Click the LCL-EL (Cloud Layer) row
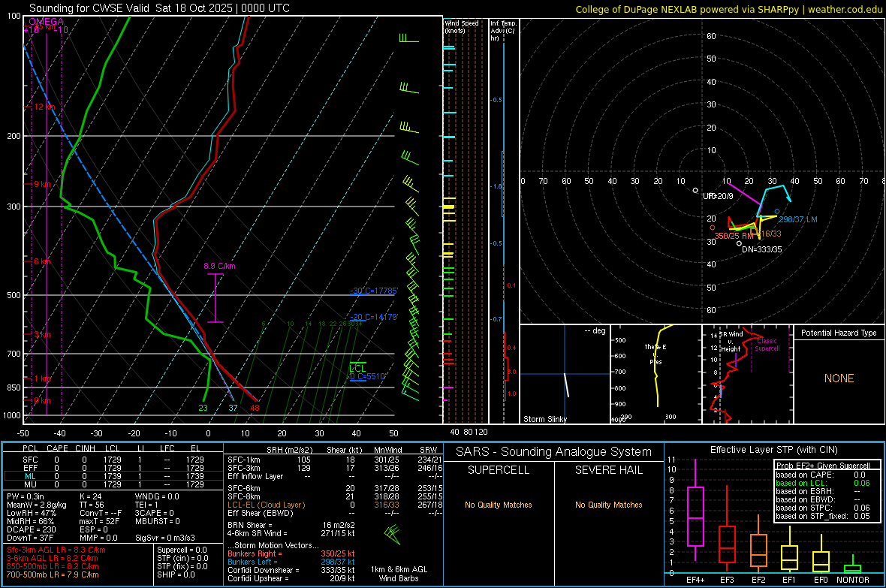 (x=335, y=505)
